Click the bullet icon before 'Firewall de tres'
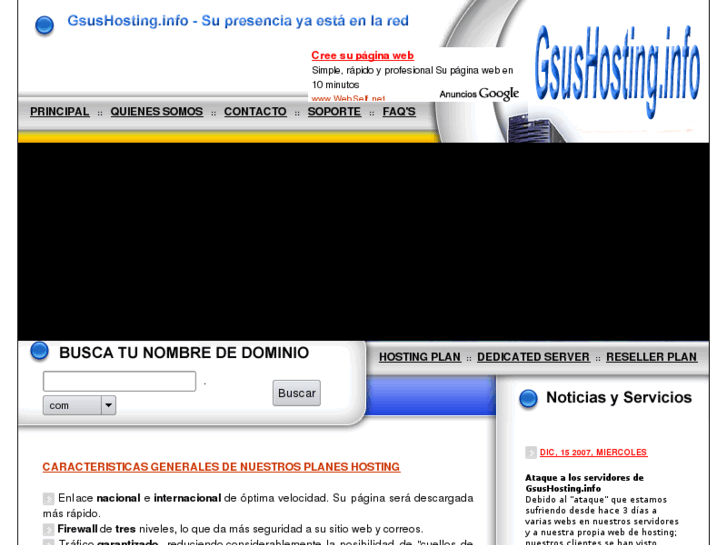 [48, 529]
